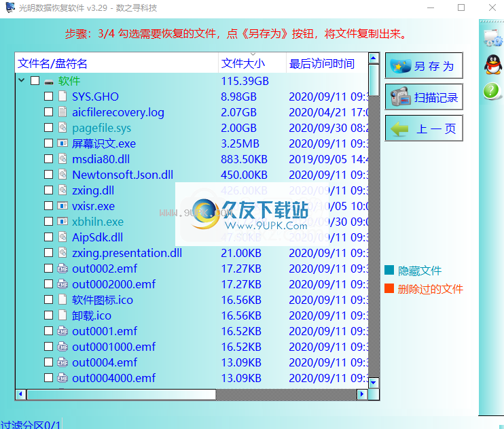
Task: Click the zxing.presentation.dll file icon
Action: [x=62, y=252]
